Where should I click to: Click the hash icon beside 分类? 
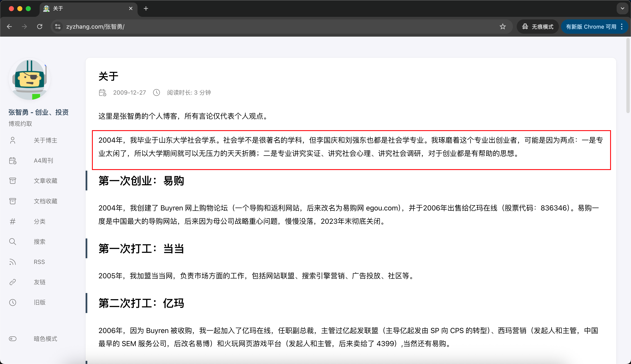click(x=12, y=221)
